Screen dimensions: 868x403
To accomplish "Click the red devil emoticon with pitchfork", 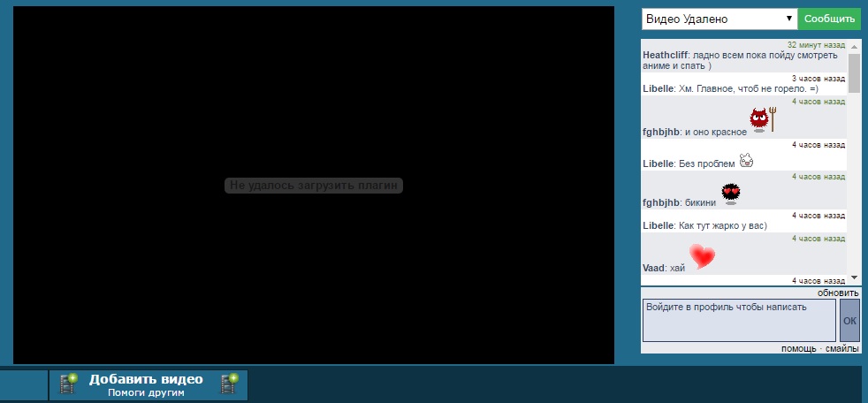I will 764,119.
